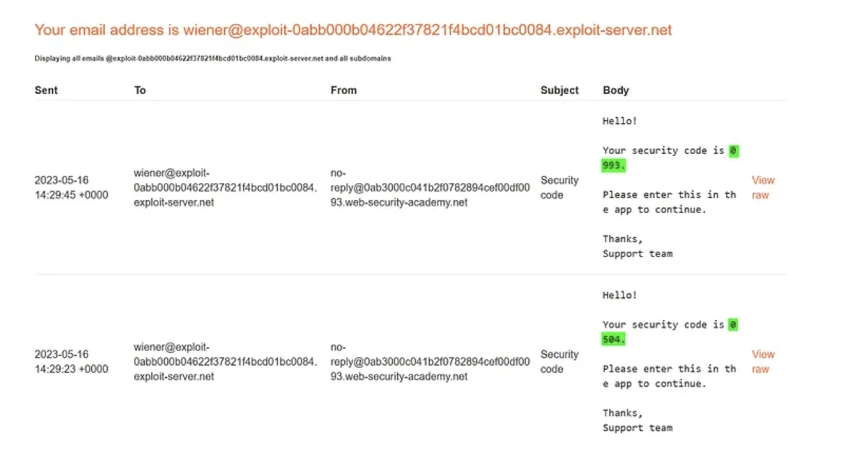Click highlighted security code 504
Viewport: 868px width, 451px height.
click(x=614, y=340)
